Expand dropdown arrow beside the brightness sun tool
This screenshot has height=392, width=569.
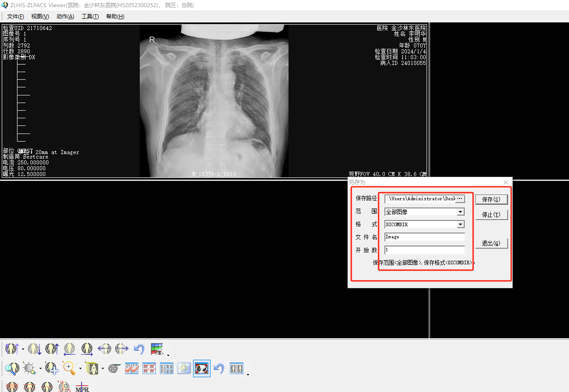(x=40, y=369)
